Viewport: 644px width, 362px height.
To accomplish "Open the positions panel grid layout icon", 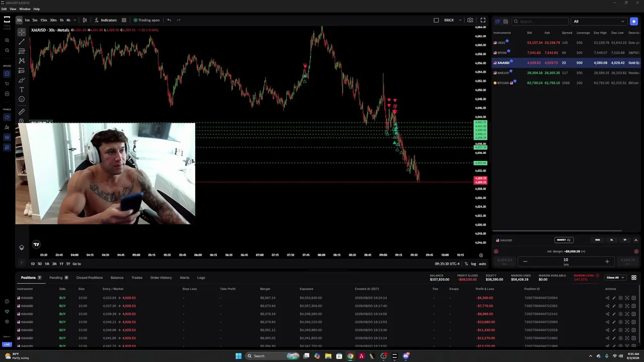I will point(634,278).
